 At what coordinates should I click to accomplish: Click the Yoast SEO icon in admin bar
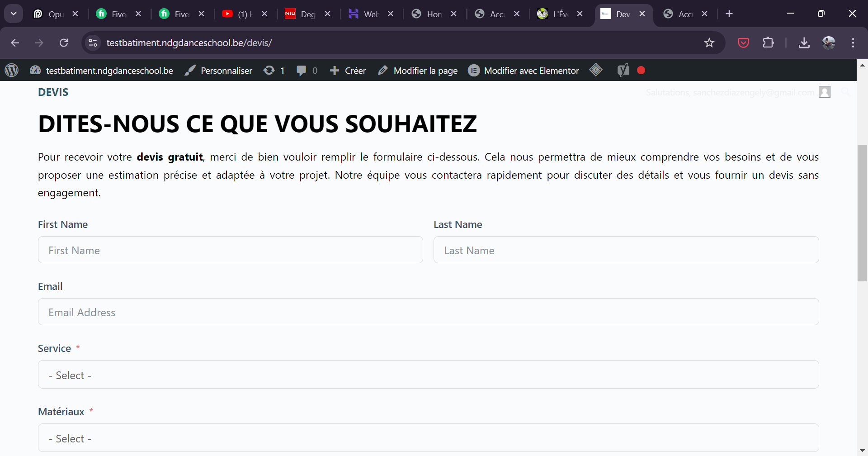623,70
